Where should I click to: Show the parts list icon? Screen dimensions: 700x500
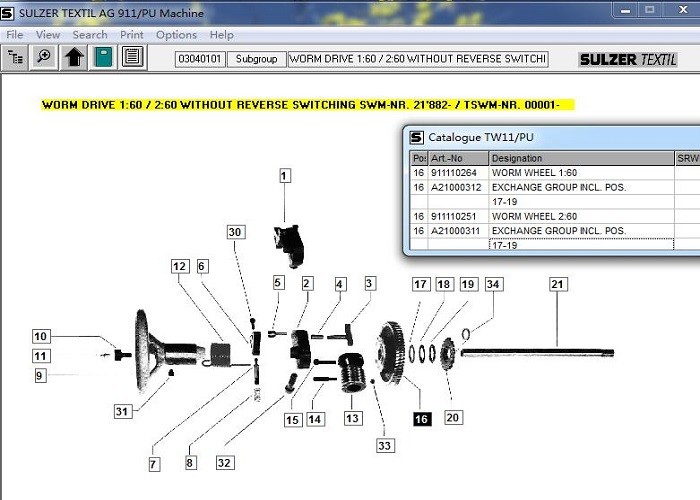(133, 58)
